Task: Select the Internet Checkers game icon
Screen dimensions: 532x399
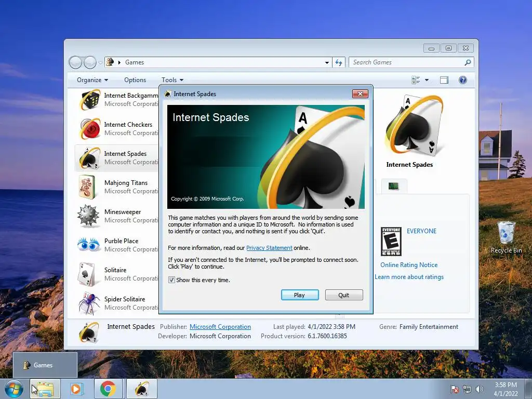Action: [89, 129]
